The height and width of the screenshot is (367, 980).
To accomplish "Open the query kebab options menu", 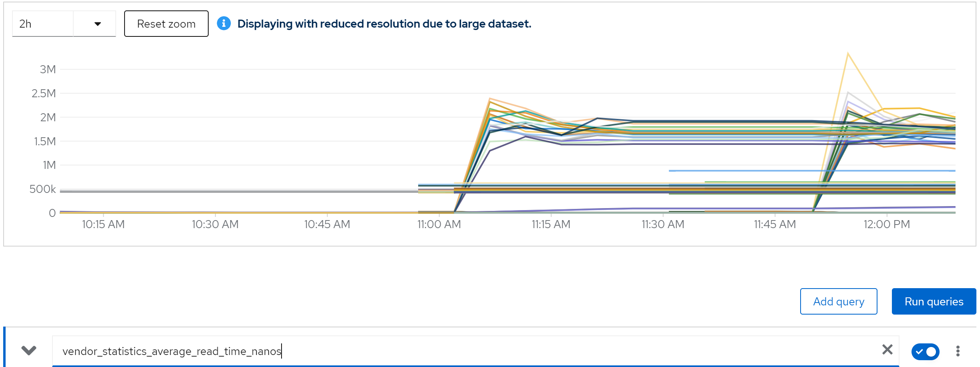I will [x=958, y=351].
